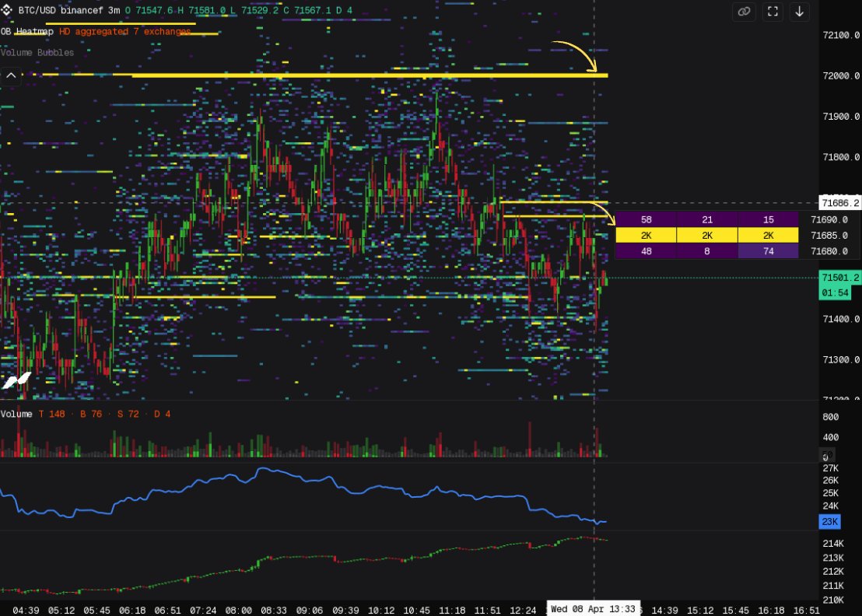Click the 71300.0 price axis label
The width and height of the screenshot is (862, 616).
840,359
